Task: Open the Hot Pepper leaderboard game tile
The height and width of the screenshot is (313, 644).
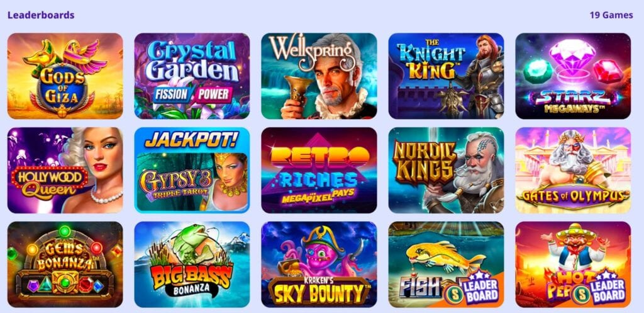Action: click(x=573, y=265)
